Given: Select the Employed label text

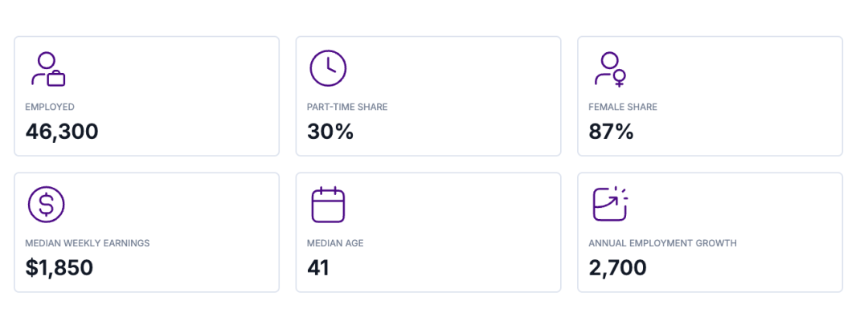Looking at the screenshot, I should point(50,108).
